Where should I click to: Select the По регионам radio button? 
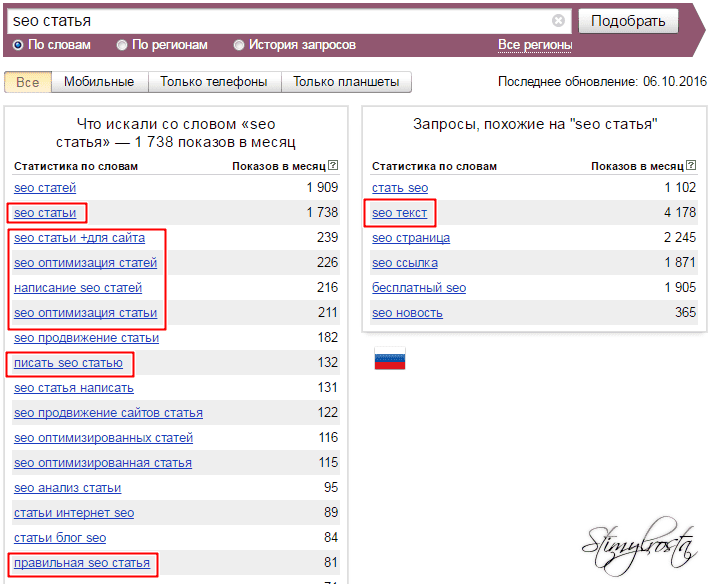pyautogui.click(x=122, y=45)
